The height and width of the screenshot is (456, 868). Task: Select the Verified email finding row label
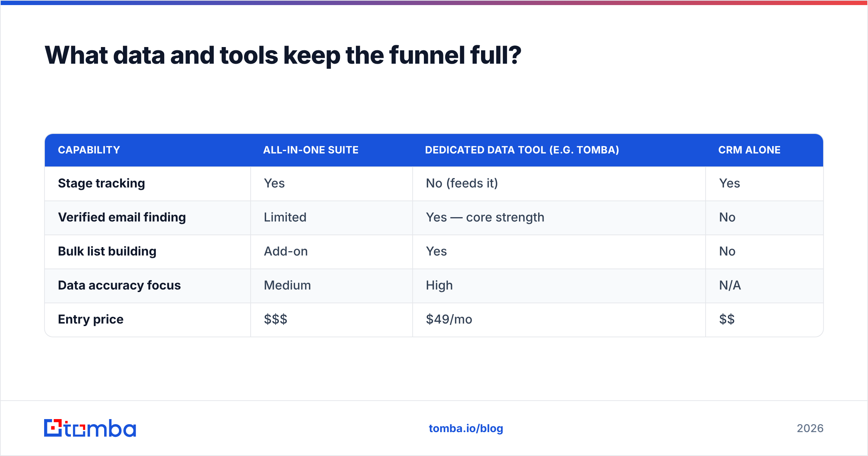tap(122, 217)
